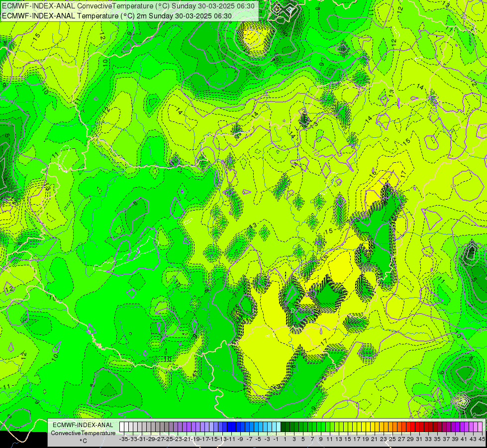Image resolution: width=487 pixels, height=448 pixels.
Task: Click the 35 value on the legend scale
Action: pyautogui.click(x=437, y=439)
